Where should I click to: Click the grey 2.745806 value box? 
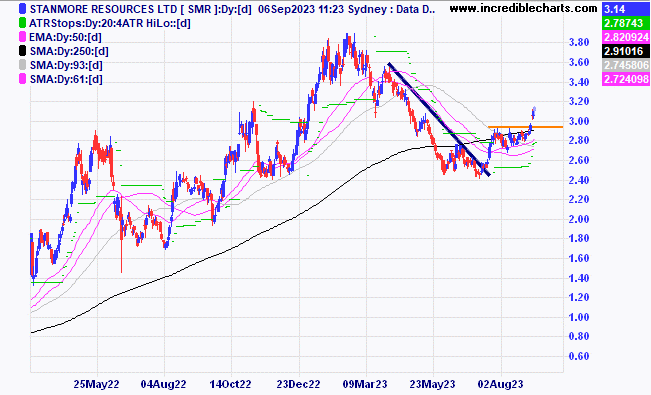click(626, 65)
